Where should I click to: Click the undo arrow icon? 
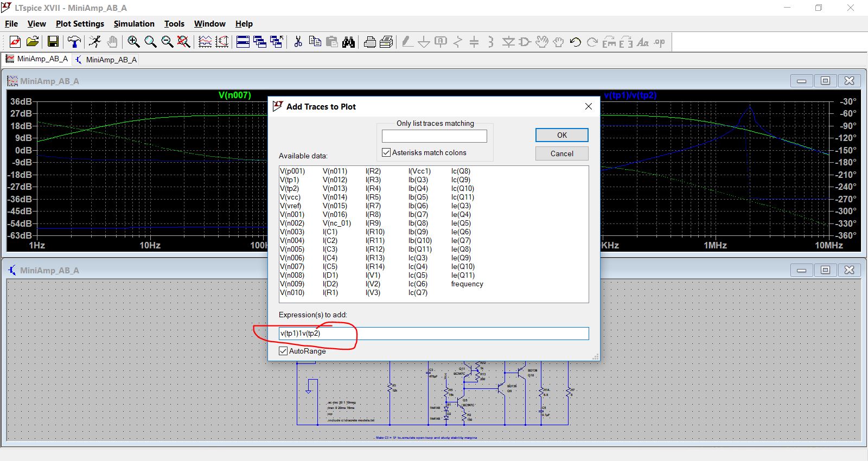coord(576,42)
